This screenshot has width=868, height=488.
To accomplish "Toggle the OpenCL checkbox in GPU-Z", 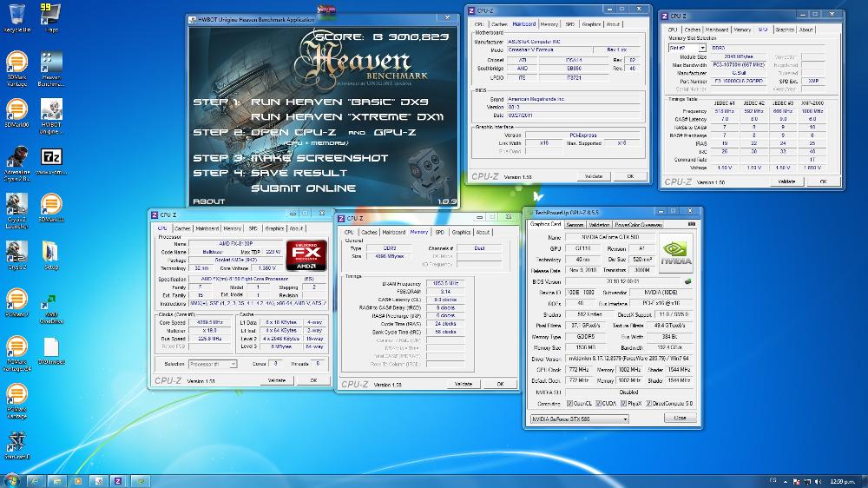I will click(570, 403).
